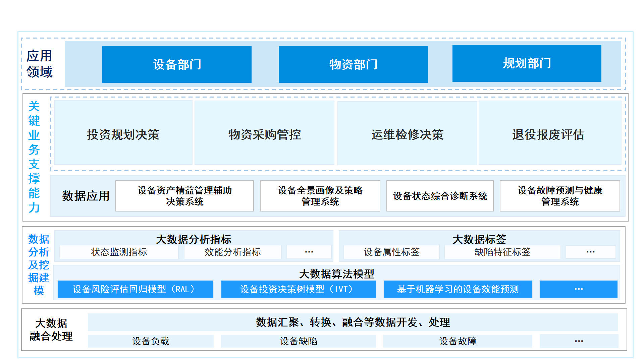Viewport: 644px width, 362px height.
Task: Select the 设备缺陷 cell
Action: (299, 341)
